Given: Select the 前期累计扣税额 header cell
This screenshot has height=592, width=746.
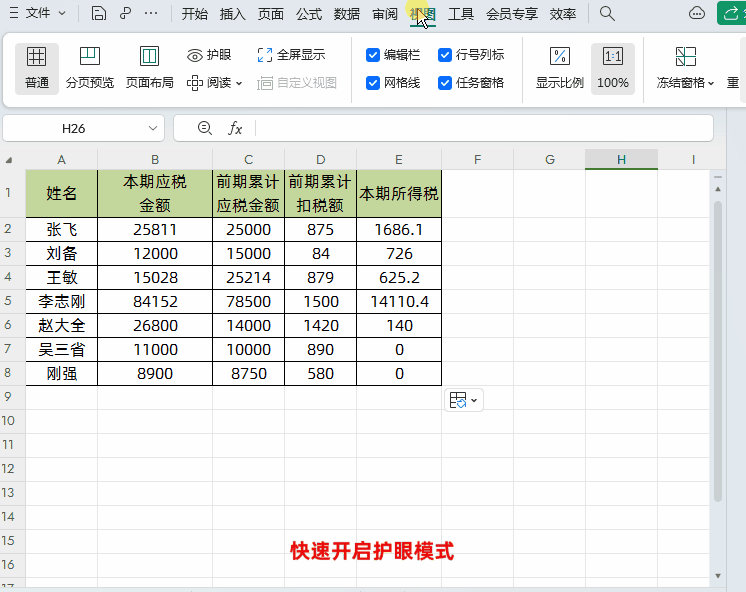Looking at the screenshot, I should pos(321,194).
